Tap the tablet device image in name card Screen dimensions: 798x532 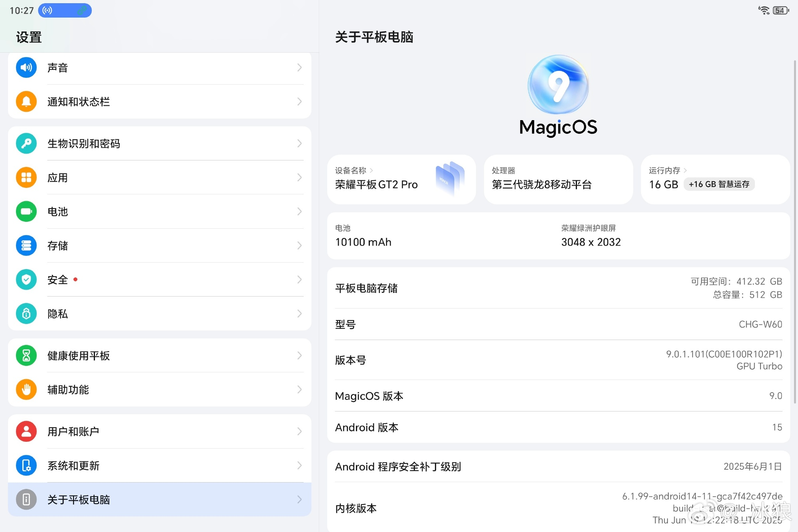coord(450,179)
